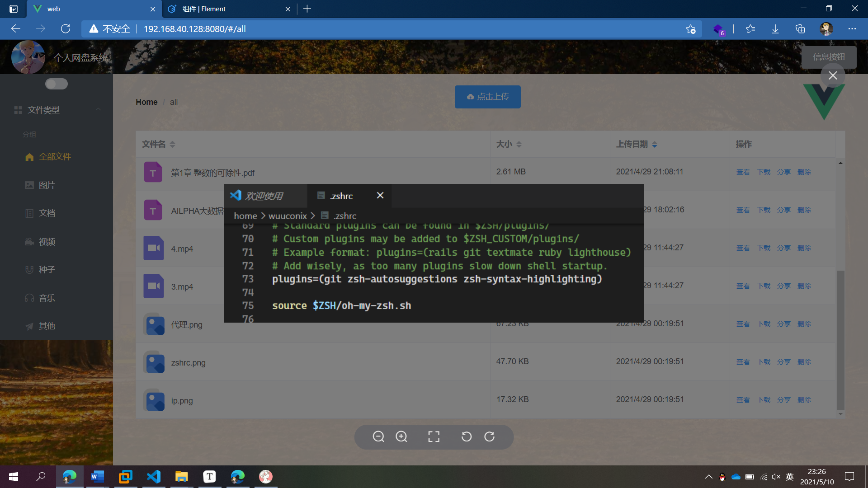Viewport: 868px width, 488px height.
Task: Open Typora from the taskbar
Action: (210, 476)
